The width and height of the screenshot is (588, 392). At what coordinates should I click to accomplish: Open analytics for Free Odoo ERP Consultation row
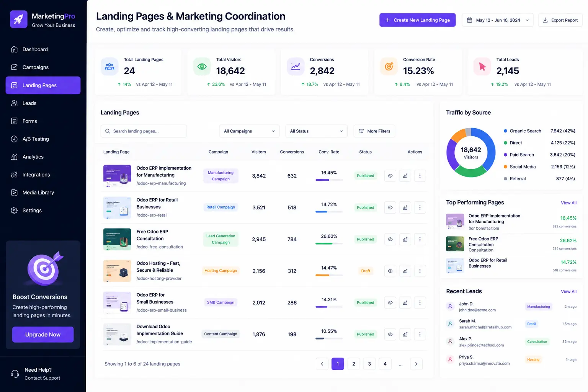coord(405,239)
